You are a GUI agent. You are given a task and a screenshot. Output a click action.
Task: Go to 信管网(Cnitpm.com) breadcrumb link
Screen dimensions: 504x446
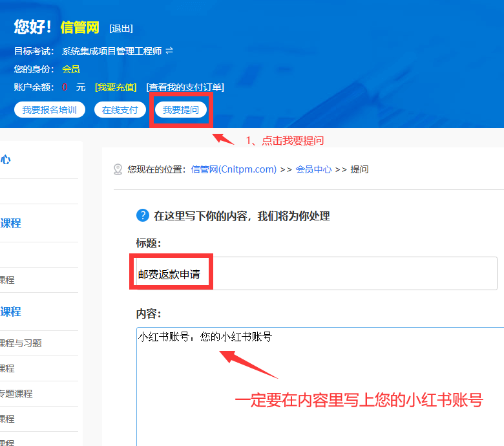233,169
